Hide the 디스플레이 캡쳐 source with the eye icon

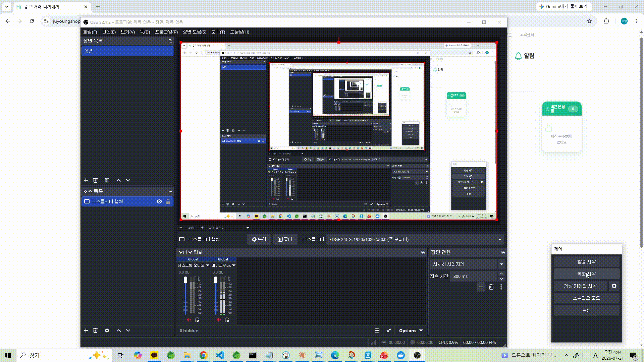(x=159, y=201)
